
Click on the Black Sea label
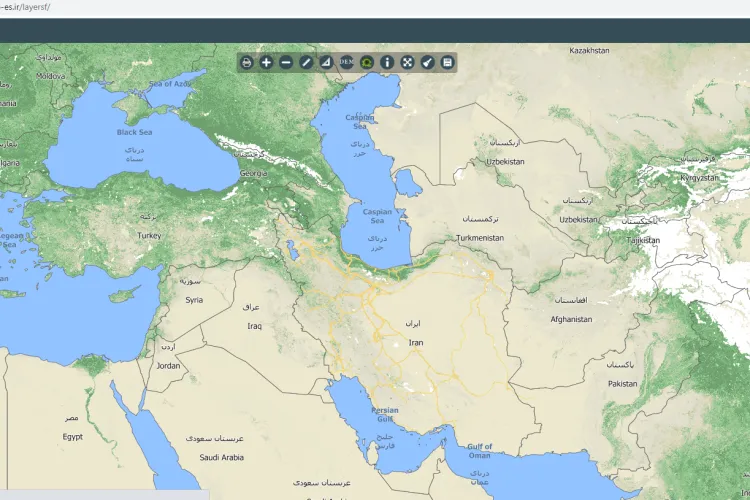tap(134, 132)
